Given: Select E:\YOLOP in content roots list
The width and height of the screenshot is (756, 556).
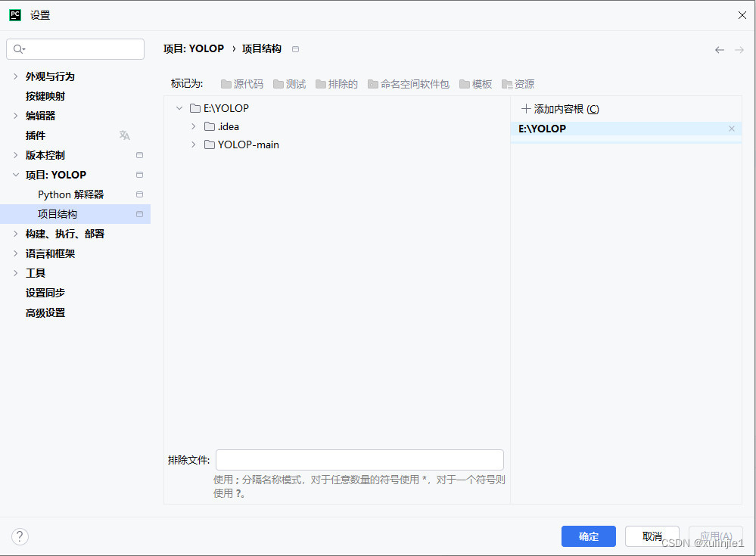Looking at the screenshot, I should 626,129.
